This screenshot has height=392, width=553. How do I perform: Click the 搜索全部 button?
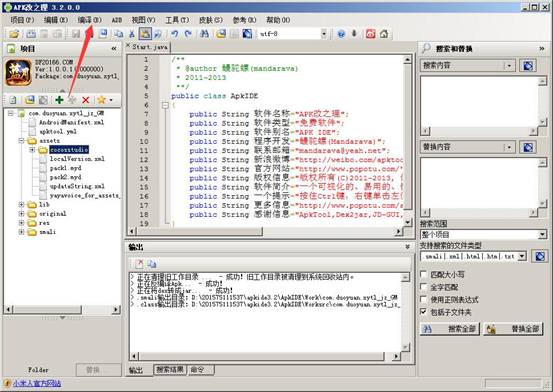tap(450, 329)
